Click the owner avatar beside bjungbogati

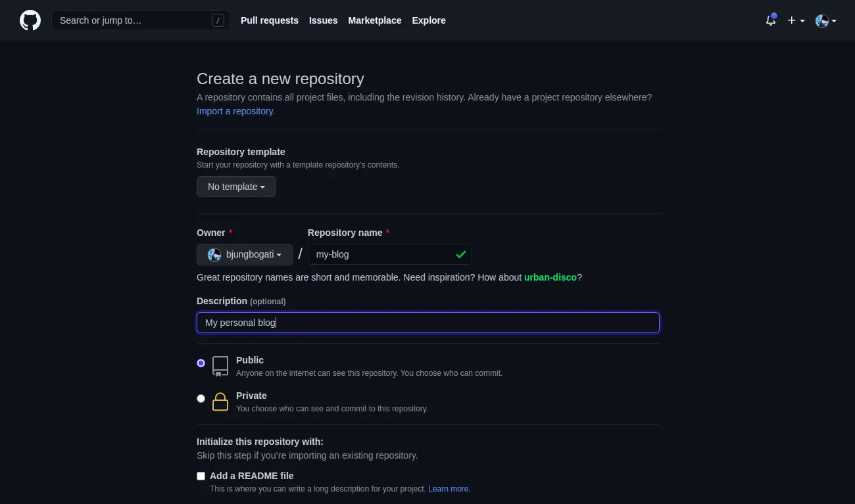coord(214,254)
